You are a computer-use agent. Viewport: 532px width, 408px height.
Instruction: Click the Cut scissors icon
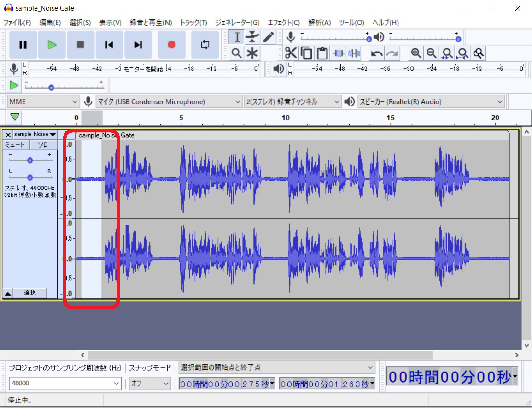pos(291,53)
